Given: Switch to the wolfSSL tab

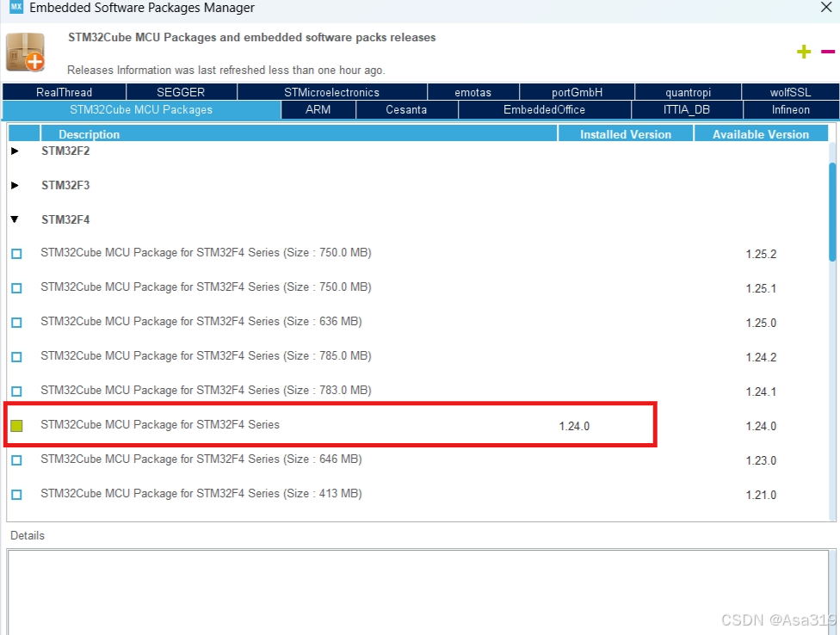Looking at the screenshot, I should coord(791,92).
